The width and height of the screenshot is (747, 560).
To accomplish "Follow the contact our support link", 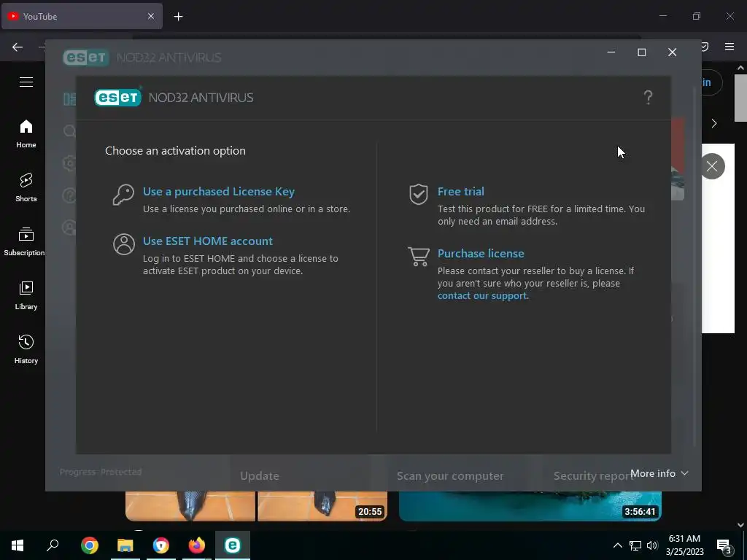I will (x=483, y=296).
